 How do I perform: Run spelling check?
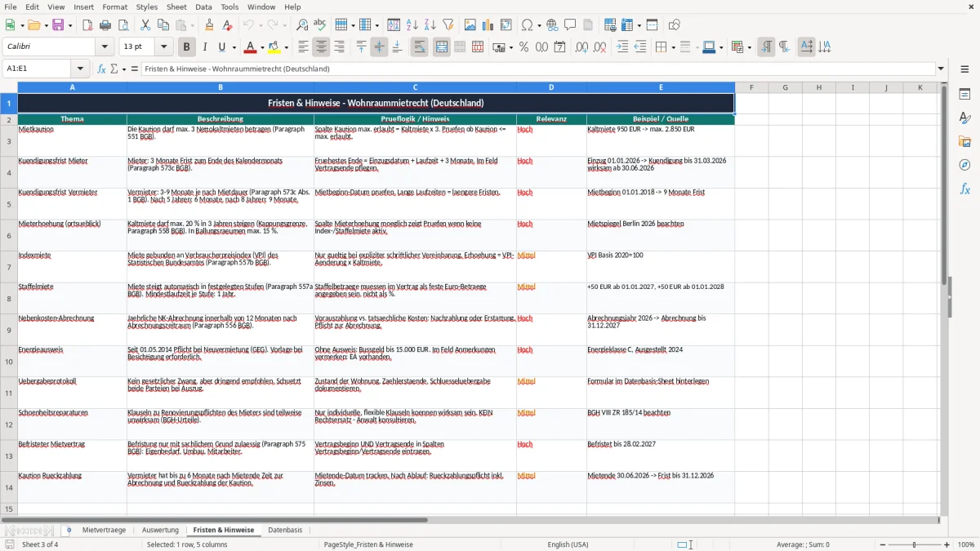click(x=320, y=25)
